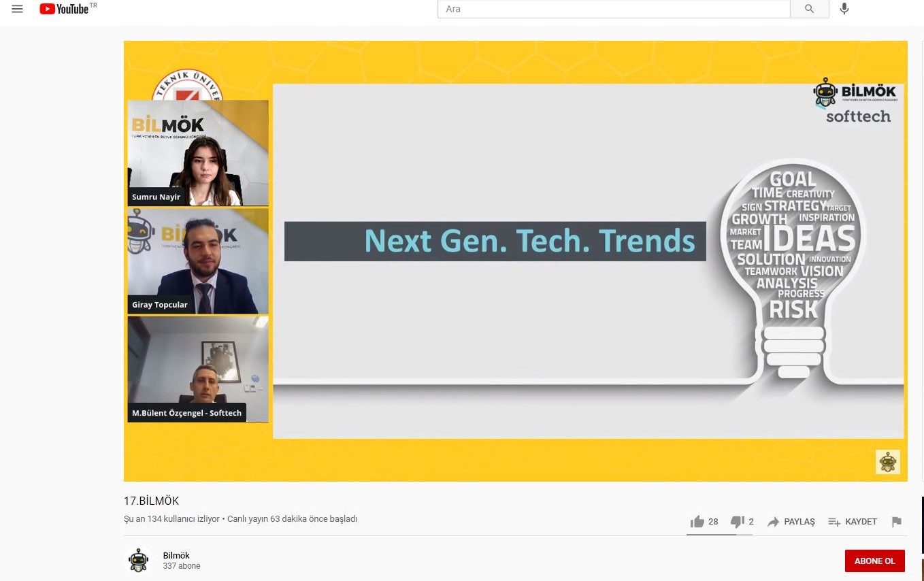Subscribe using ABONE OL button
The width and height of the screenshot is (924, 581).
pyautogui.click(x=874, y=561)
